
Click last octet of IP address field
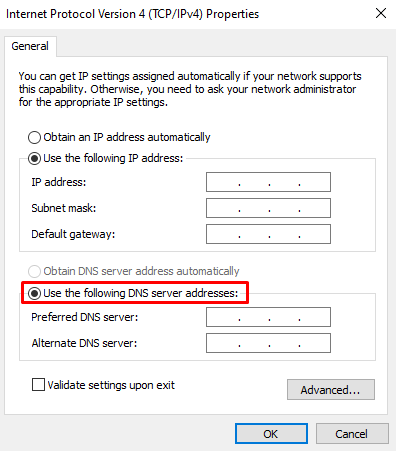pyautogui.click(x=315, y=182)
